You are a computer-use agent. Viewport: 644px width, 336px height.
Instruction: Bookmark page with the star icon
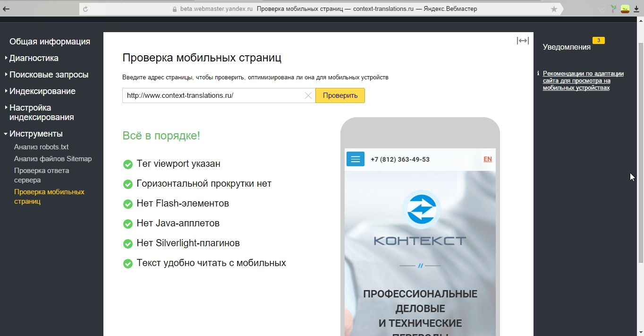[554, 9]
